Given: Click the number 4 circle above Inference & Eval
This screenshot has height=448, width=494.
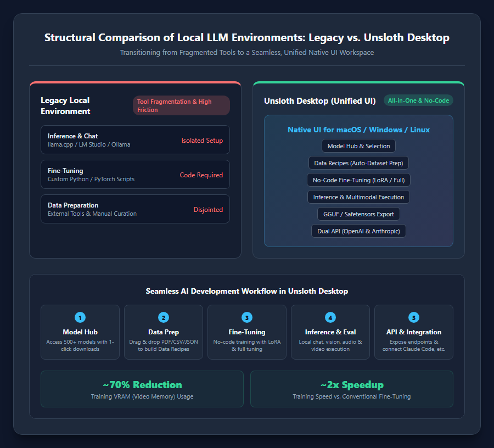Looking at the screenshot, I should [x=330, y=317].
